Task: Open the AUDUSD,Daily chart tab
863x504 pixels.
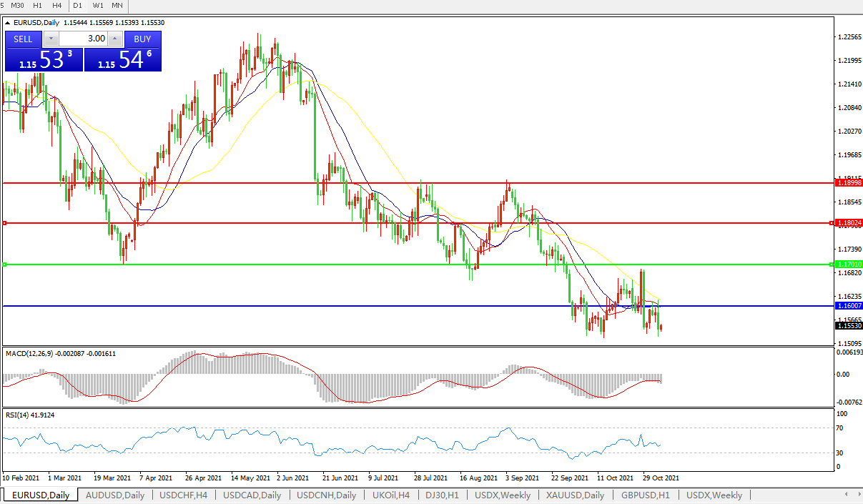Action: click(x=114, y=495)
